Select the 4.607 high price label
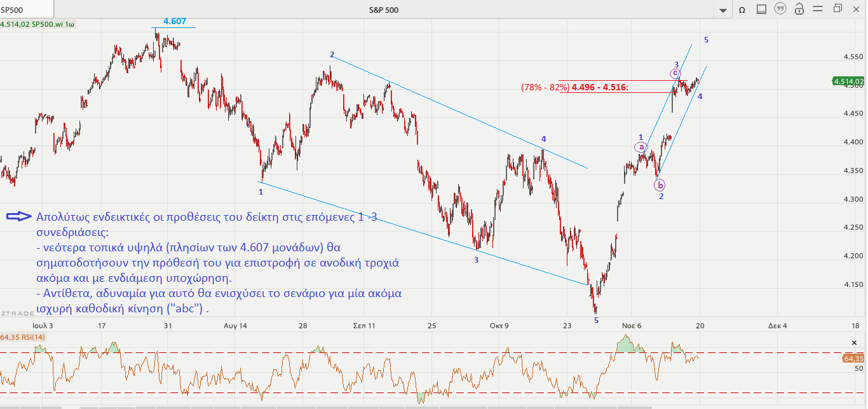 (174, 21)
